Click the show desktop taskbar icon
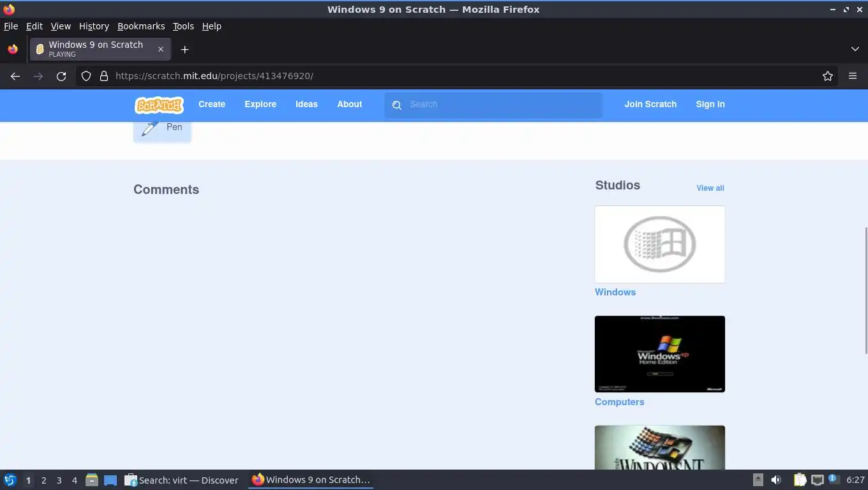Screen dimensions: 868x490 click(x=110, y=480)
